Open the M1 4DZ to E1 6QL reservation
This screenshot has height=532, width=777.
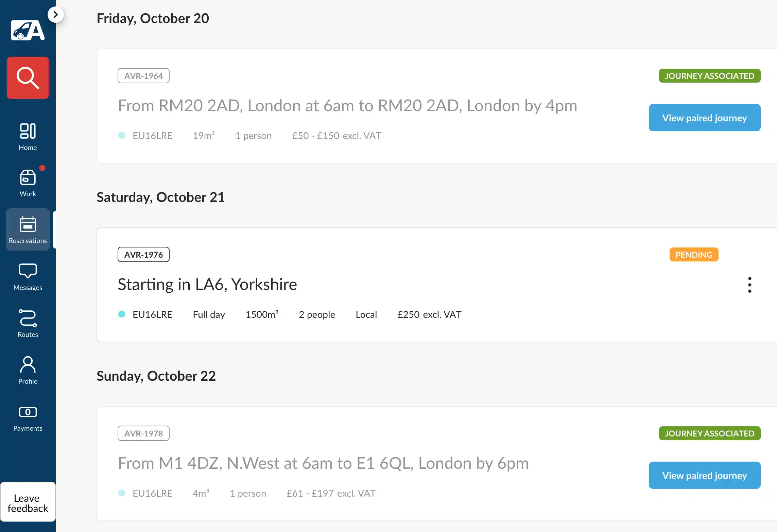[323, 463]
